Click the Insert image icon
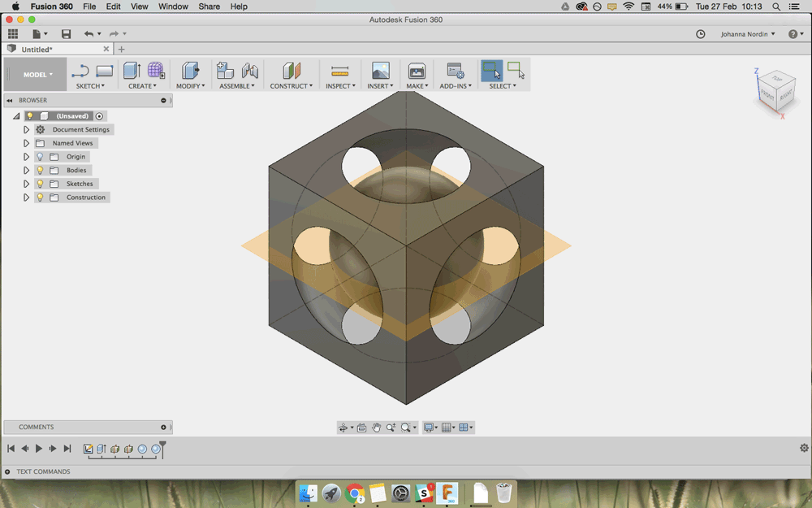This screenshot has width=812, height=508. (381, 71)
